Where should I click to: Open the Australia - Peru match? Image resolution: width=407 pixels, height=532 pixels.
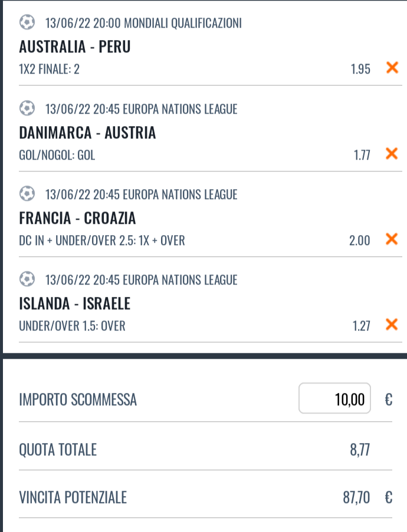click(x=75, y=47)
